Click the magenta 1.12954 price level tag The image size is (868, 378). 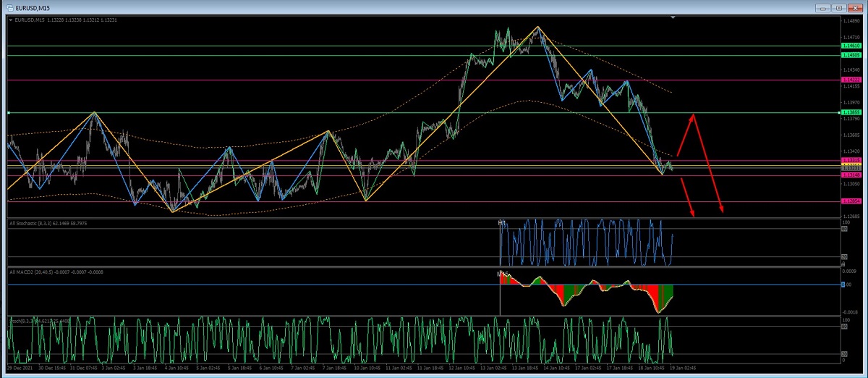[x=850, y=201]
